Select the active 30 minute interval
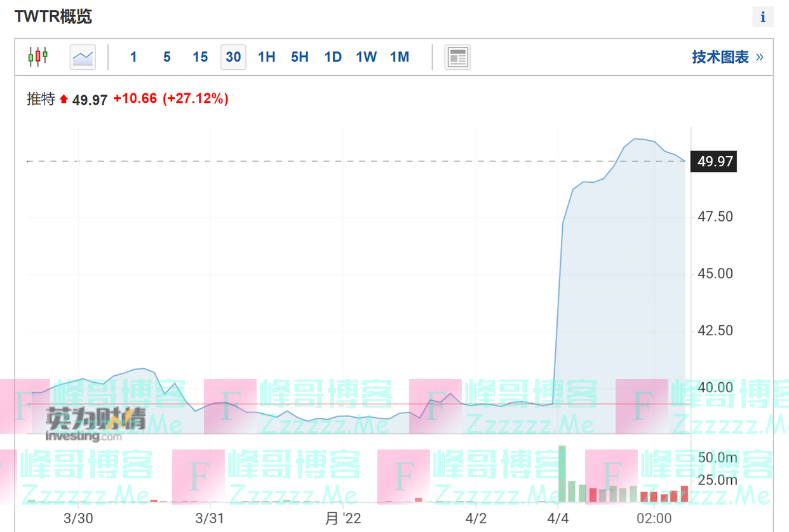789x532 pixels. 233,57
